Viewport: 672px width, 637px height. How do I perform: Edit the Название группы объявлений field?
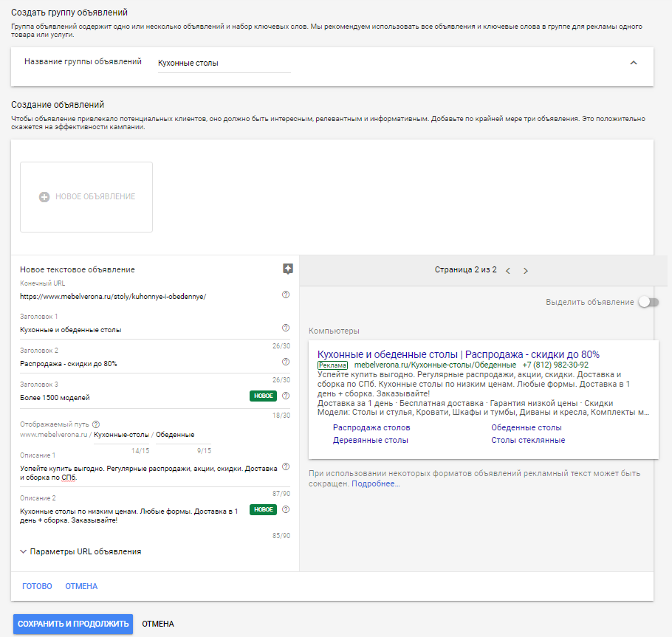pos(224,63)
